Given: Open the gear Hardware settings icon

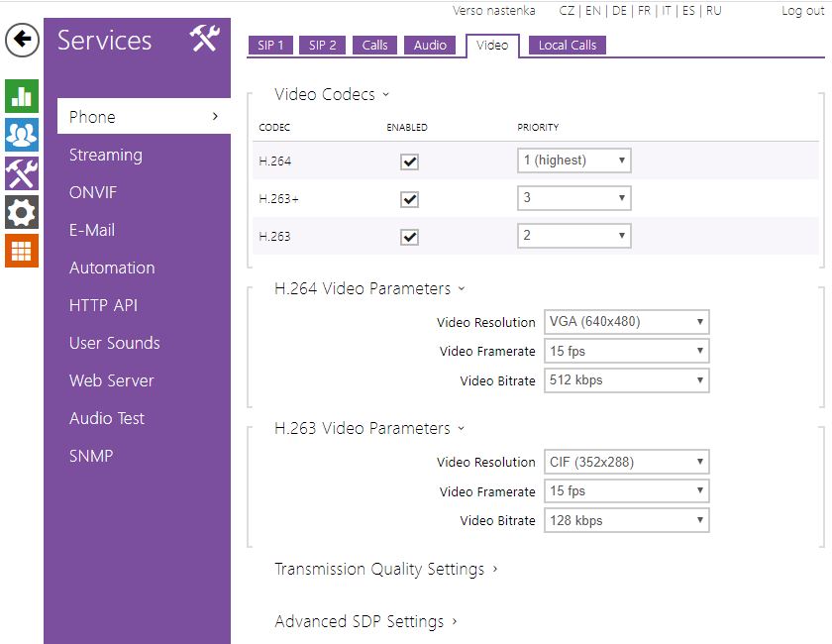Looking at the screenshot, I should 22,211.
